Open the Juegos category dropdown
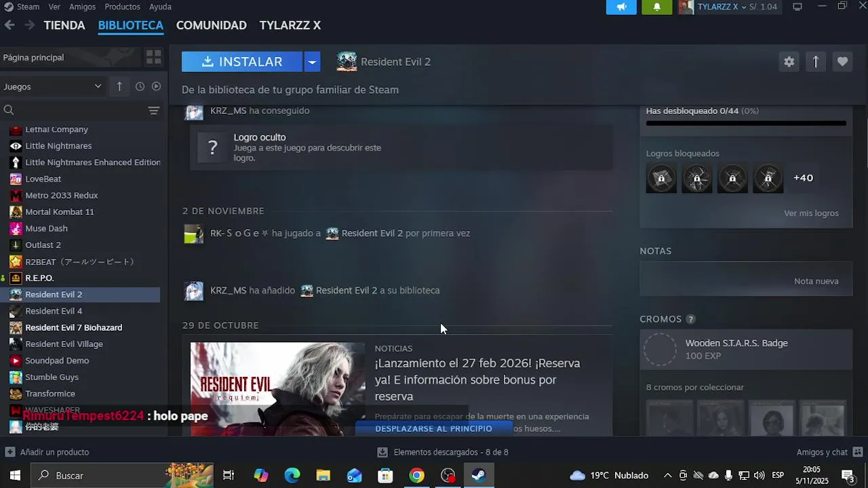The image size is (868, 488). 52,86
